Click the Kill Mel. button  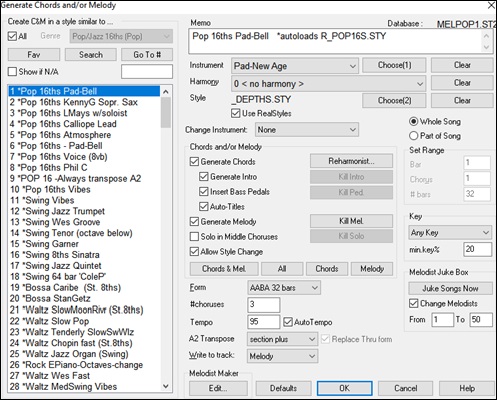pyautogui.click(x=351, y=221)
